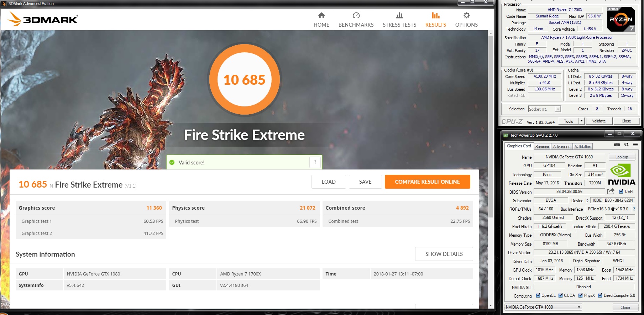The width and height of the screenshot is (644, 315).
Task: Click the question mark beside Valid score
Action: 315,162
